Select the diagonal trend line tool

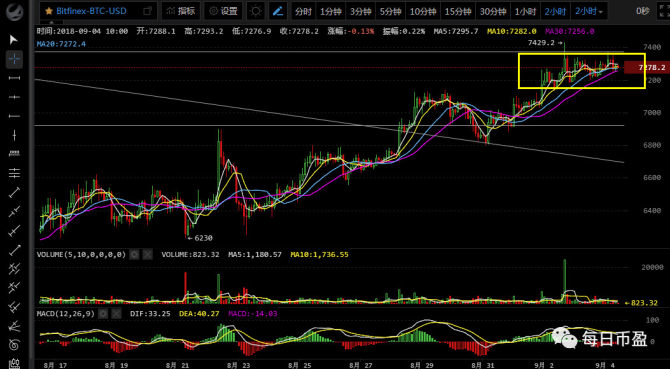tap(14, 192)
